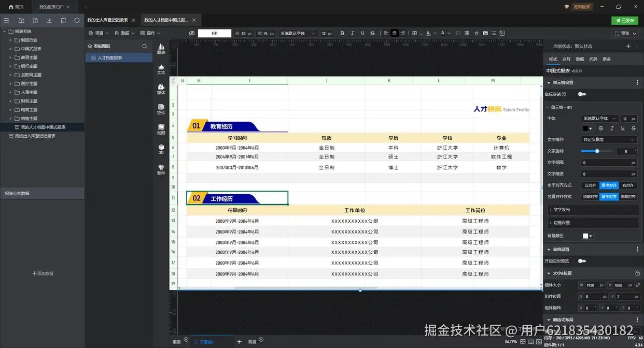Add a new state with plus icon
The height and width of the screenshot is (348, 644).
pyautogui.click(x=628, y=46)
